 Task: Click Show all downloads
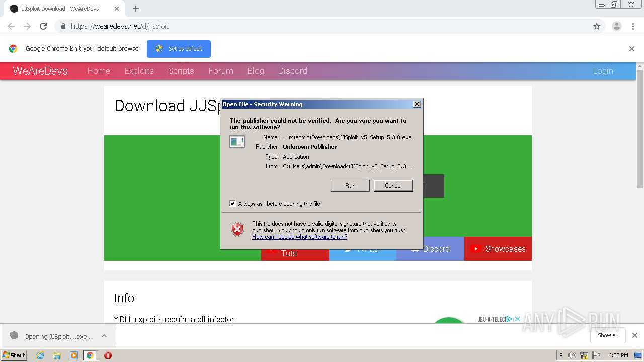(608, 335)
